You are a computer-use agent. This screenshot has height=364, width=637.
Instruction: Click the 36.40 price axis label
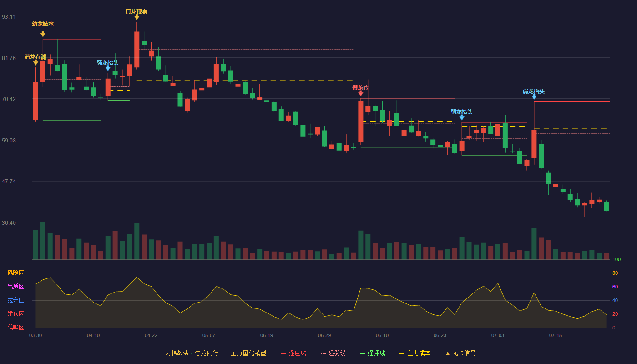9,222
